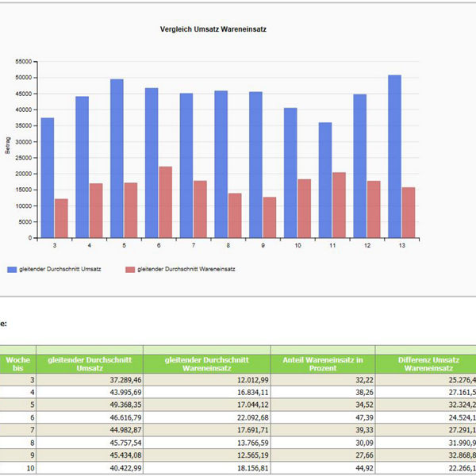Screen dimensions: 476x476
Task: Click the blue bar for week 13
Action: [394, 157]
